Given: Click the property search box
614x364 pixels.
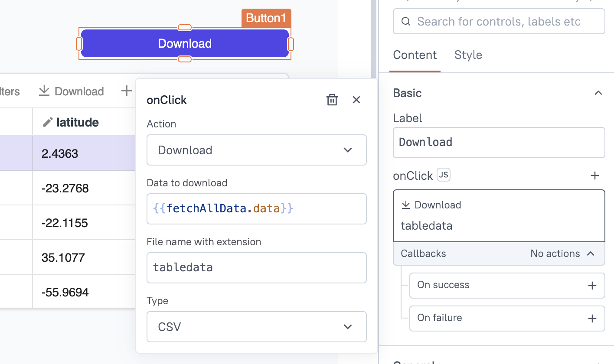Looking at the screenshot, I should coord(499,22).
